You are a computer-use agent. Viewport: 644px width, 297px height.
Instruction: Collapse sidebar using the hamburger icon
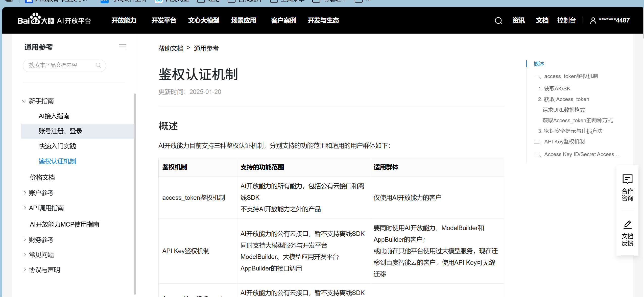123,47
